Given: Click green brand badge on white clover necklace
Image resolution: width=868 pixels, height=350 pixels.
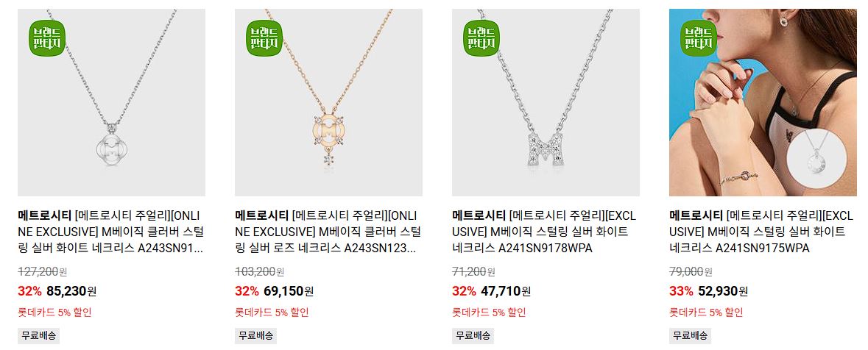Looking at the screenshot, I should pos(47,37).
